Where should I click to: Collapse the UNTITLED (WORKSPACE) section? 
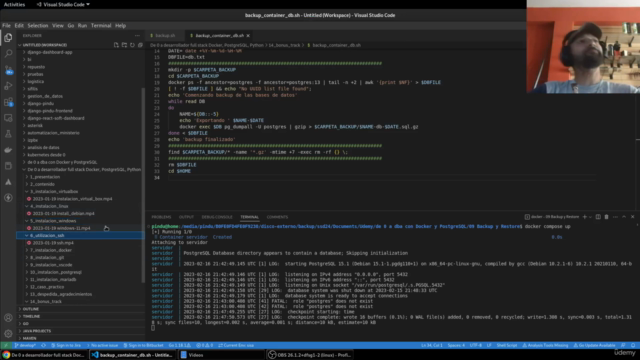[44, 45]
